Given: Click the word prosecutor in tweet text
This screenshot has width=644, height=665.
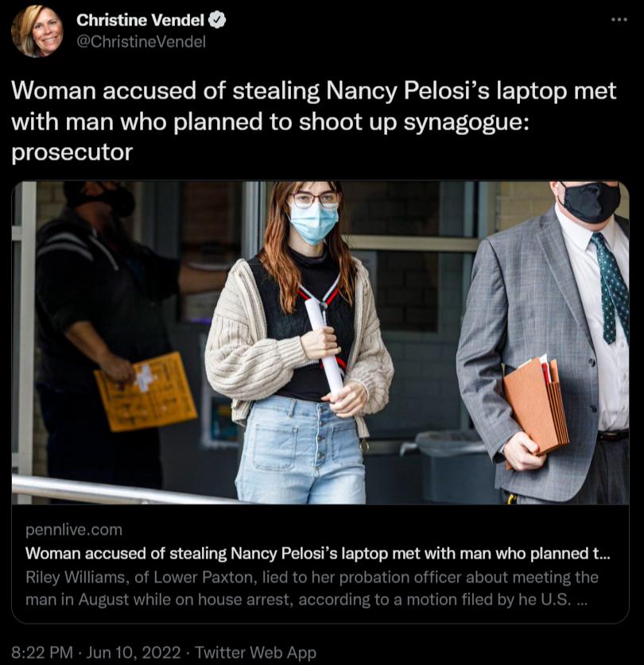Looking at the screenshot, I should 72,153.
